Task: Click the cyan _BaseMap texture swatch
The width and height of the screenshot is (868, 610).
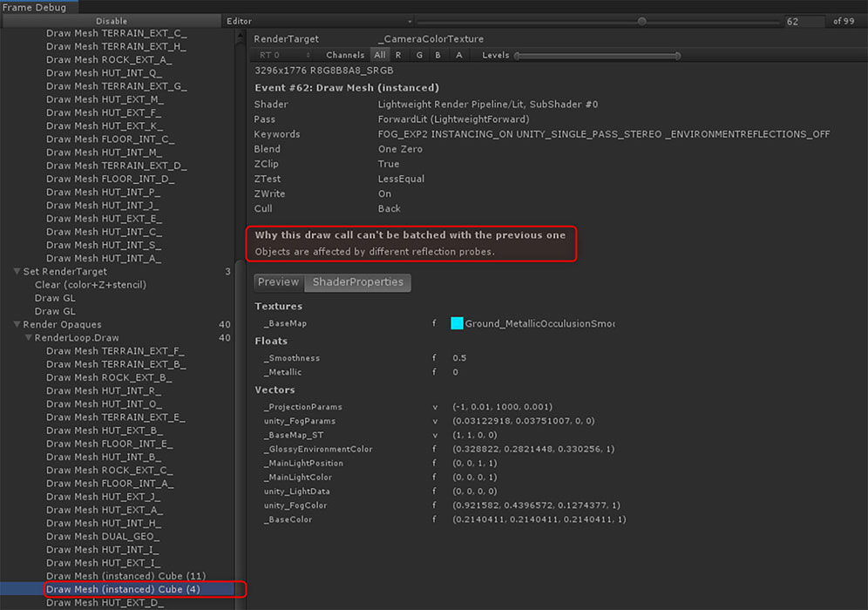Action: pyautogui.click(x=457, y=323)
